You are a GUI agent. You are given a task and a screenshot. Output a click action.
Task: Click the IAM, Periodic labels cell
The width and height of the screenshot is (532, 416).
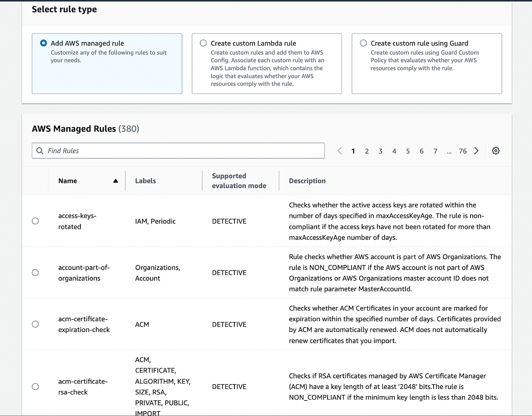(x=155, y=221)
